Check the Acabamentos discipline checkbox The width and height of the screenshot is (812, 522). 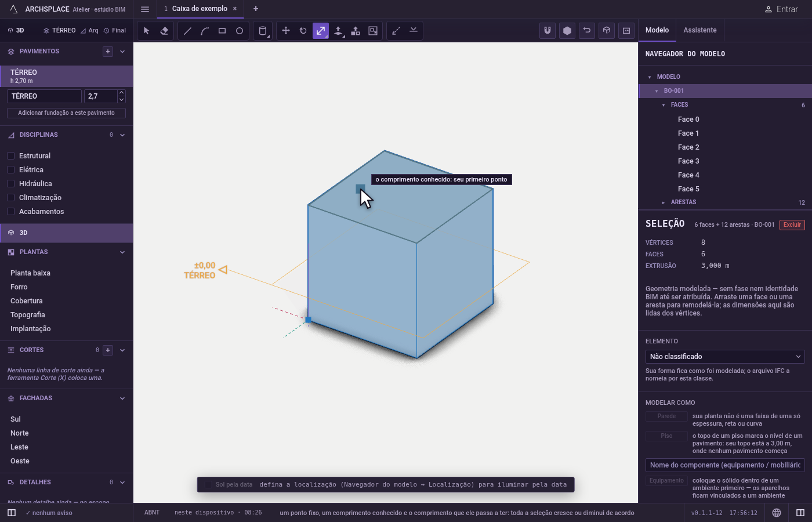point(10,211)
